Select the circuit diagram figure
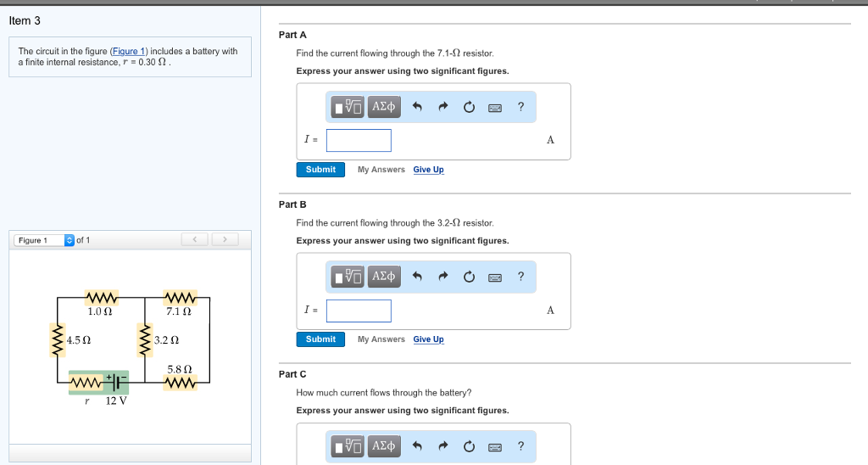The height and width of the screenshot is (465, 868). coord(131,348)
